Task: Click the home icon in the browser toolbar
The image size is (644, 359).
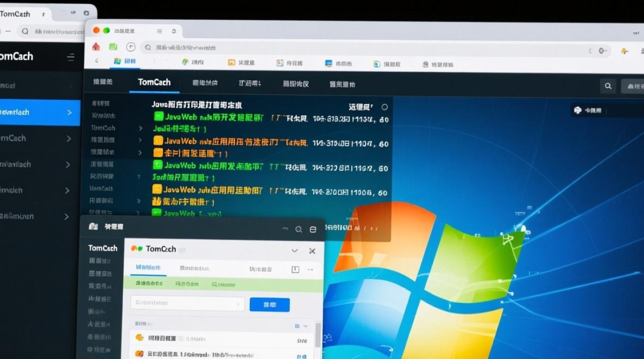Action: [x=96, y=46]
